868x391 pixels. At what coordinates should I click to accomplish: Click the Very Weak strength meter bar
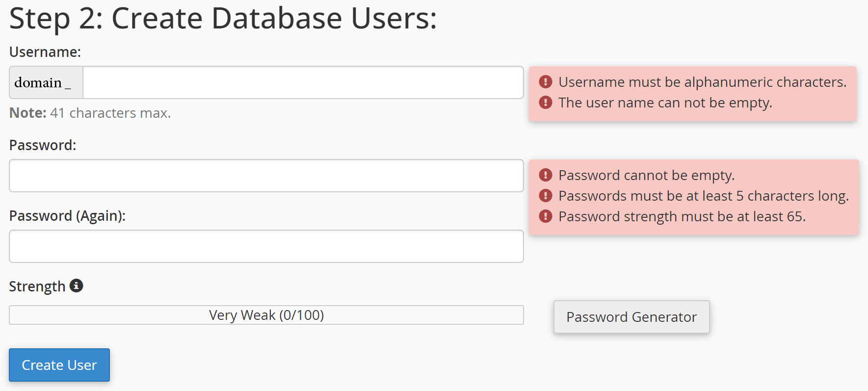tap(266, 315)
